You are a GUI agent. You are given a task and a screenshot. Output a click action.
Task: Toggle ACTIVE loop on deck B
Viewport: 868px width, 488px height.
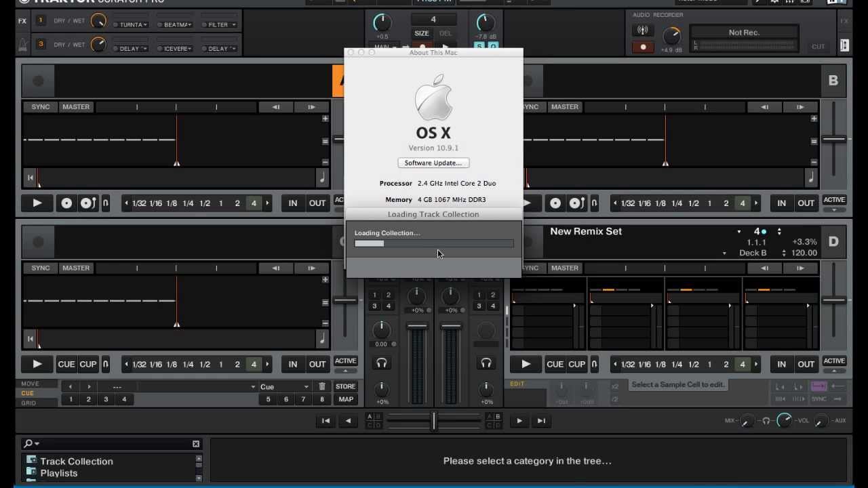tap(834, 200)
